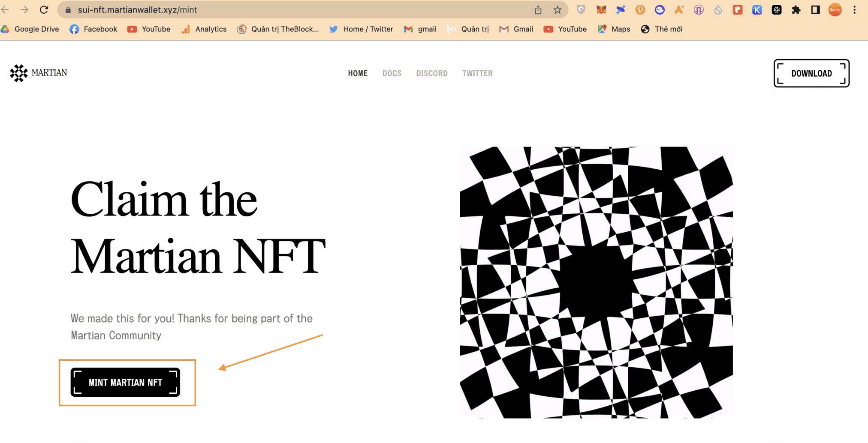Click the black-and-white Martian NFT artwork
The image size is (868, 443).
pos(596,282)
